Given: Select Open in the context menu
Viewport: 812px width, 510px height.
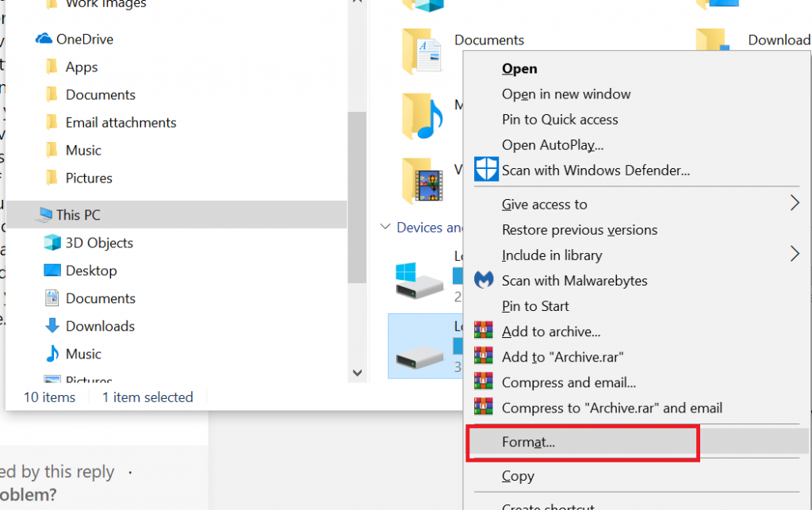Looking at the screenshot, I should click(x=519, y=68).
